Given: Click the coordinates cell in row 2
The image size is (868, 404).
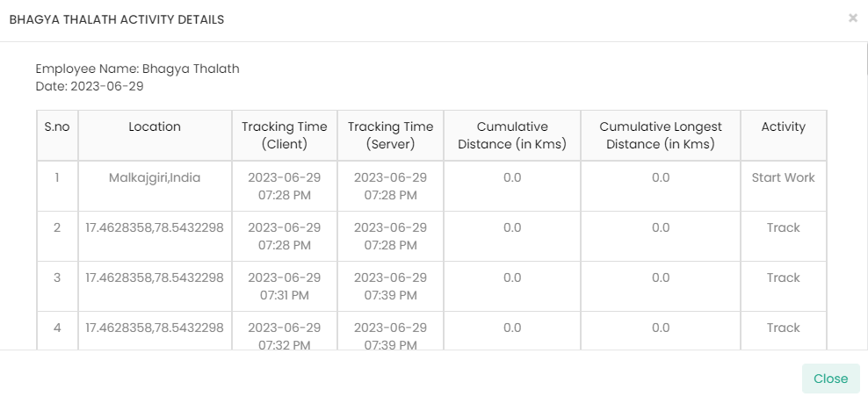Looking at the screenshot, I should pos(155,227).
